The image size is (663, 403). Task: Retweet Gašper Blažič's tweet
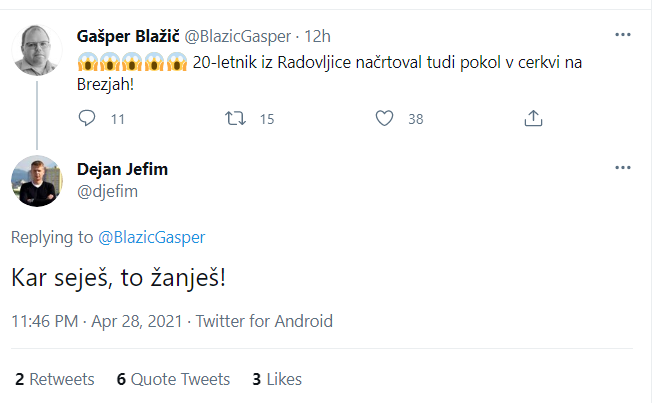(x=236, y=118)
